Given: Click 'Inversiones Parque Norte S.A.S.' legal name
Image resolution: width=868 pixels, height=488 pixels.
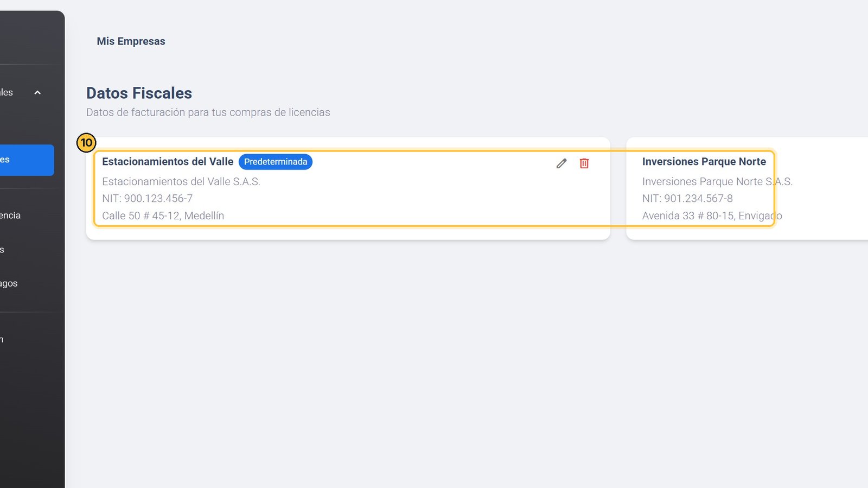Looking at the screenshot, I should tap(717, 182).
